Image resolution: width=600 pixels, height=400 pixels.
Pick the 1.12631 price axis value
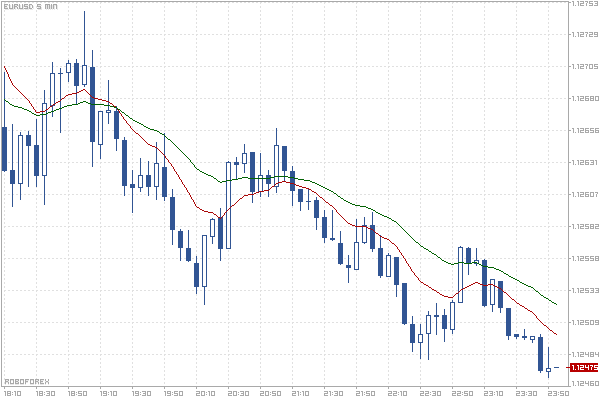(585, 162)
